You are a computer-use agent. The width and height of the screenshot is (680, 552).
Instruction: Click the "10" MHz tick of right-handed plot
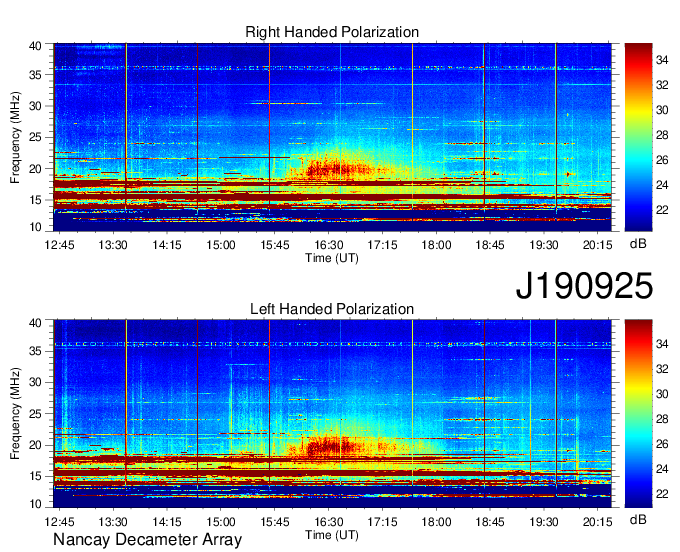pyautogui.click(x=36, y=227)
